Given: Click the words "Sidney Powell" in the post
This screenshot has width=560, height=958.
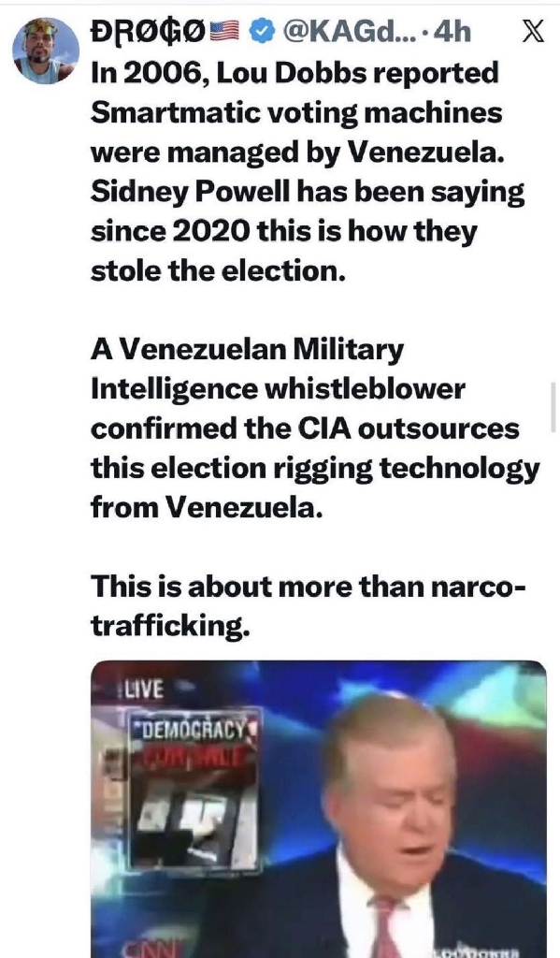Looking at the screenshot, I should pos(190,193).
